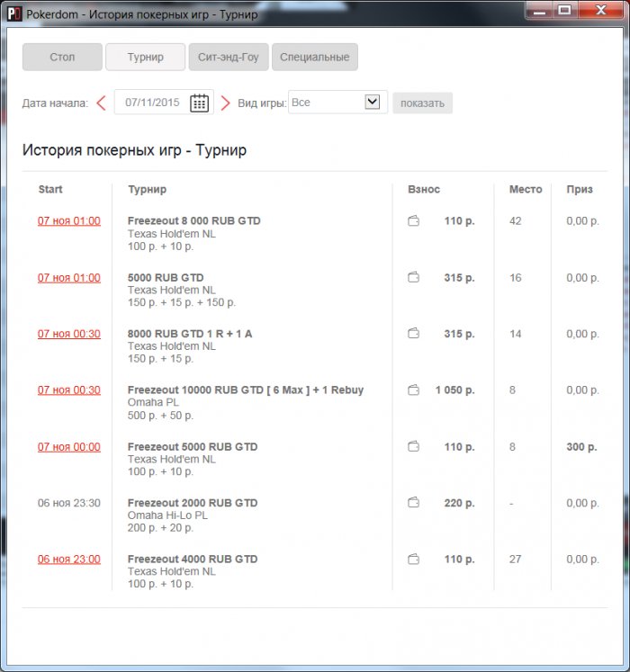Open link 07 ноя 00:30 for Freezeout 10000 RUB GTD
This screenshot has width=630, height=672.
click(x=69, y=390)
